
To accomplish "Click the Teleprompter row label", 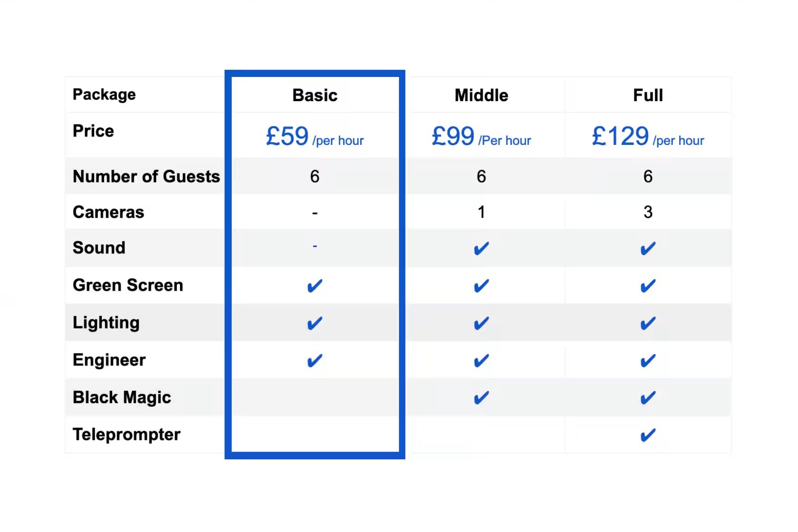I will coord(126,435).
